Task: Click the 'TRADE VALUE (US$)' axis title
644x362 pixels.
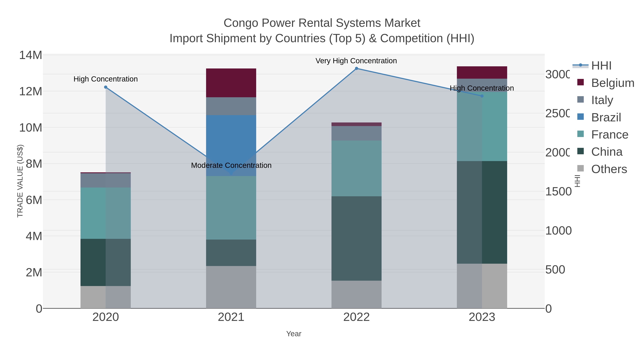Action: click(20, 181)
